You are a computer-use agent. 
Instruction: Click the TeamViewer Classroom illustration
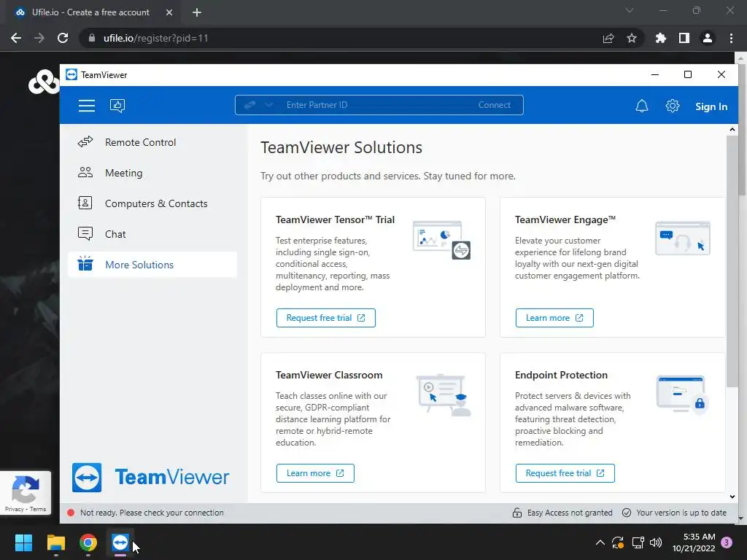coord(443,394)
